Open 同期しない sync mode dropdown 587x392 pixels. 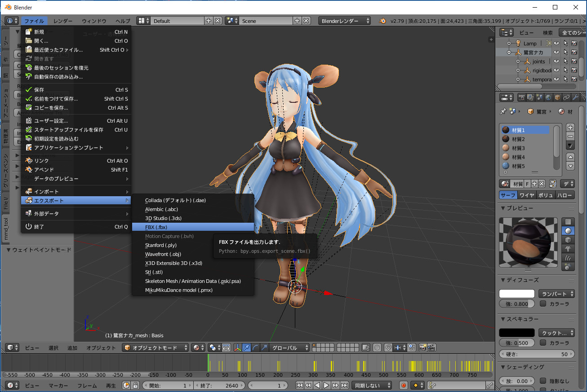click(x=371, y=385)
